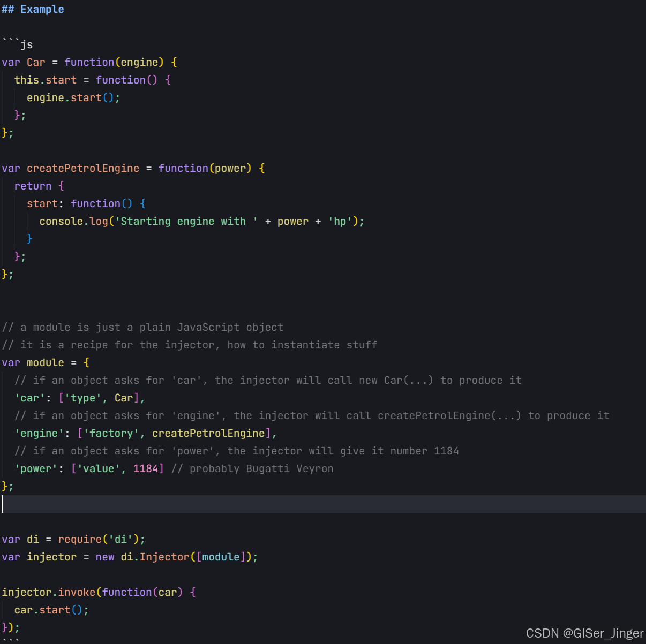Image resolution: width=646 pixels, height=644 pixels.
Task: Click the "require" function call
Action: (x=80, y=539)
